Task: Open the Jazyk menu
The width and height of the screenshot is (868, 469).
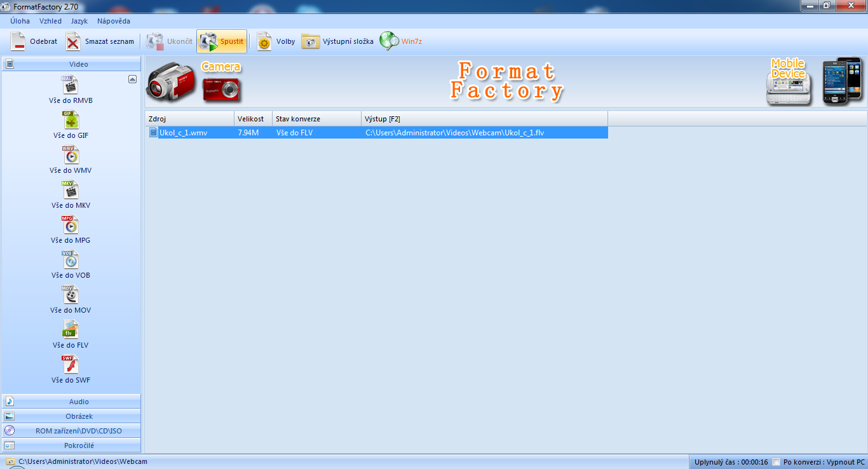Action: pos(79,21)
